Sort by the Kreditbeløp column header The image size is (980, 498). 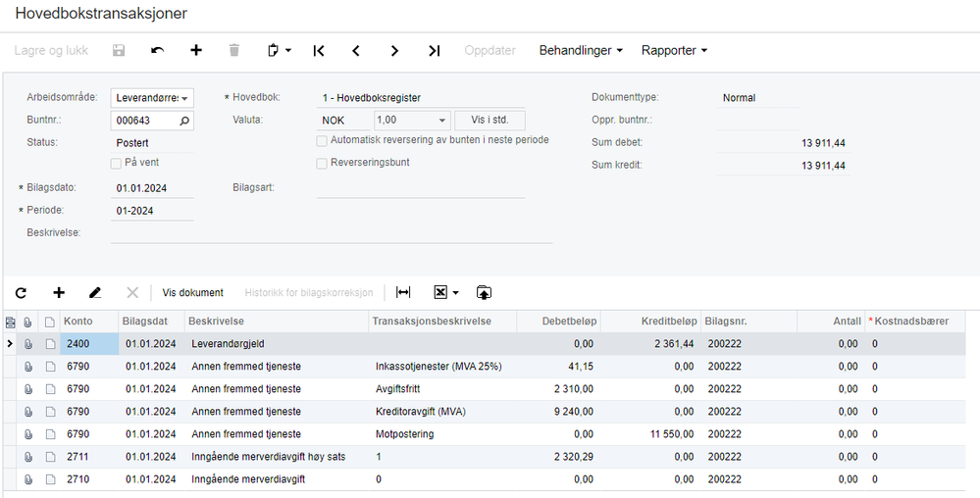pos(650,322)
